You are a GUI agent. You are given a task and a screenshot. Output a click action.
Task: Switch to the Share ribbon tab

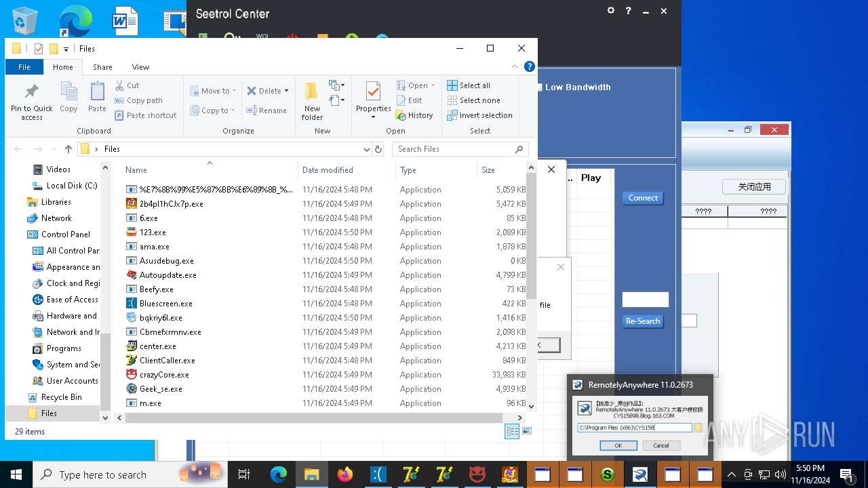coord(102,67)
